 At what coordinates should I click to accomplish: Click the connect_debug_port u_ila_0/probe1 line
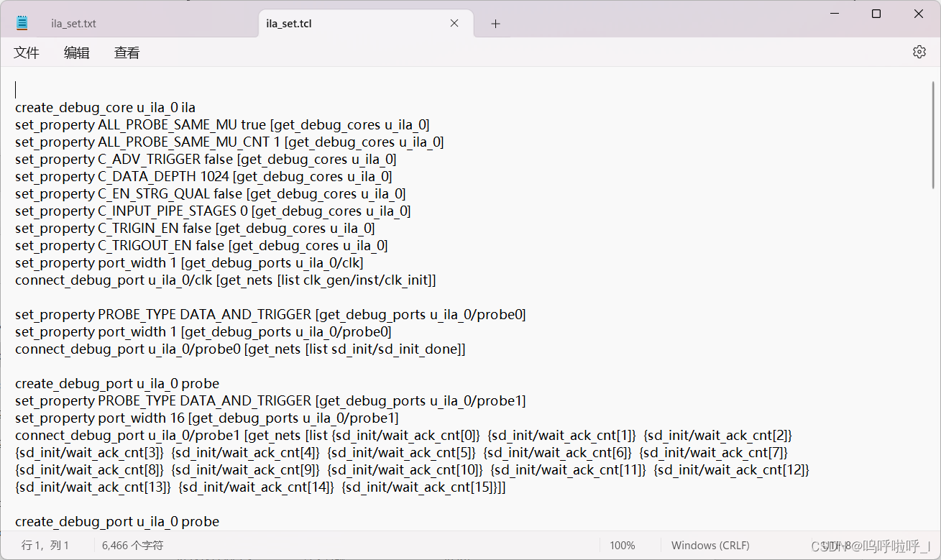[x=404, y=435]
